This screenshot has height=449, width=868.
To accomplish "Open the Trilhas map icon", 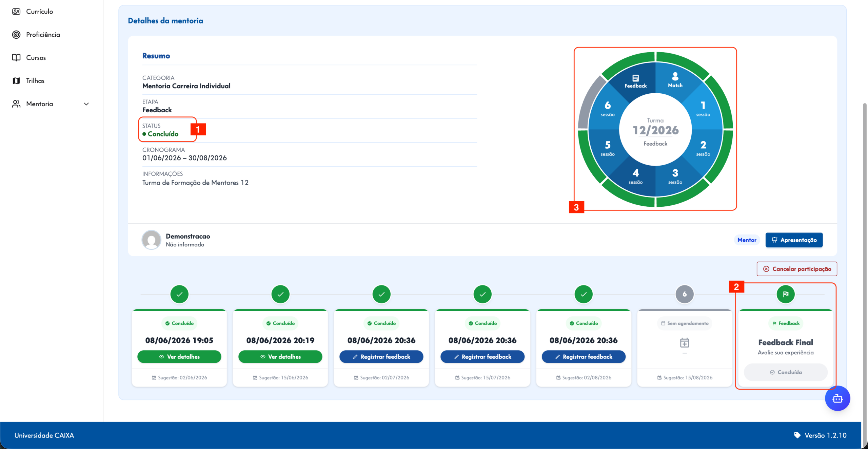I will [x=16, y=81].
